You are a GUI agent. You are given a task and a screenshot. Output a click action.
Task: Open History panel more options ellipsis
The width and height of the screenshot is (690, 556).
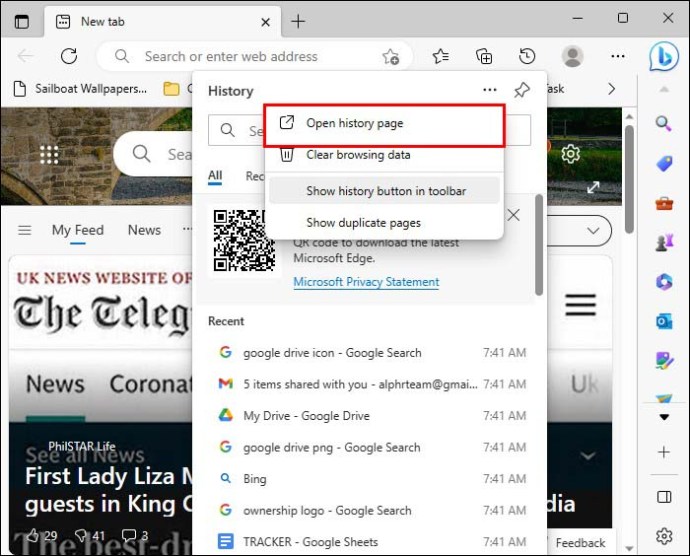490,90
